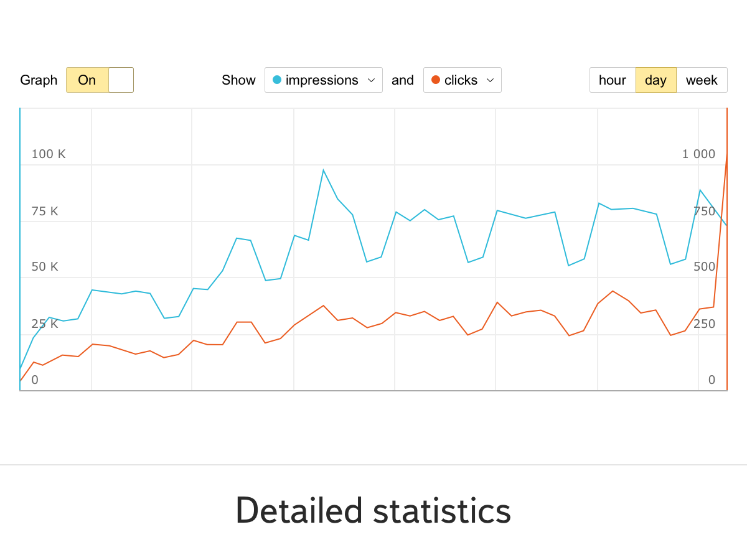This screenshot has width=747, height=560.
Task: Toggle the Graph switch labeled On
Action: [x=87, y=80]
